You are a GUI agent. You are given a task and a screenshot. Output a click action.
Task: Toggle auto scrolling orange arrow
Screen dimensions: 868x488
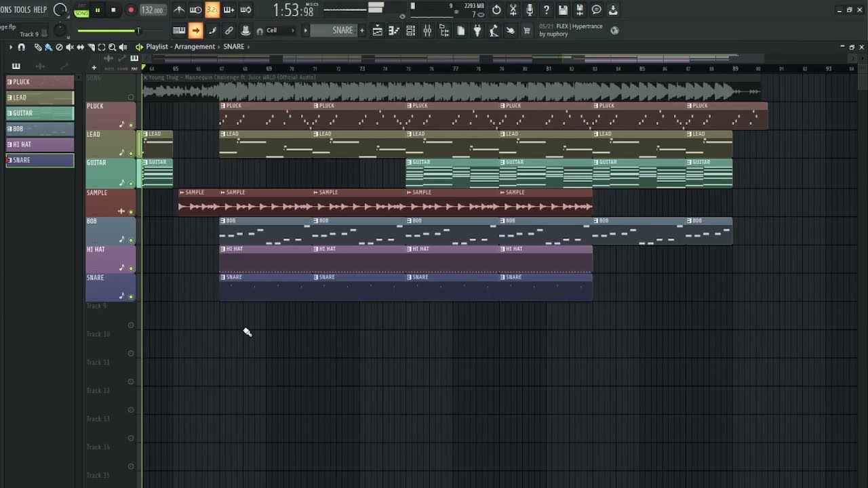(196, 30)
